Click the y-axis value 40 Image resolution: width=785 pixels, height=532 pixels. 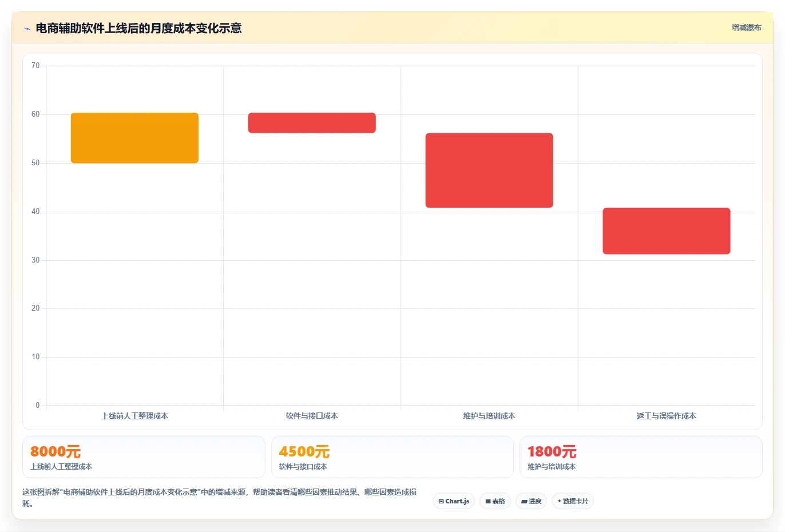pyautogui.click(x=35, y=212)
